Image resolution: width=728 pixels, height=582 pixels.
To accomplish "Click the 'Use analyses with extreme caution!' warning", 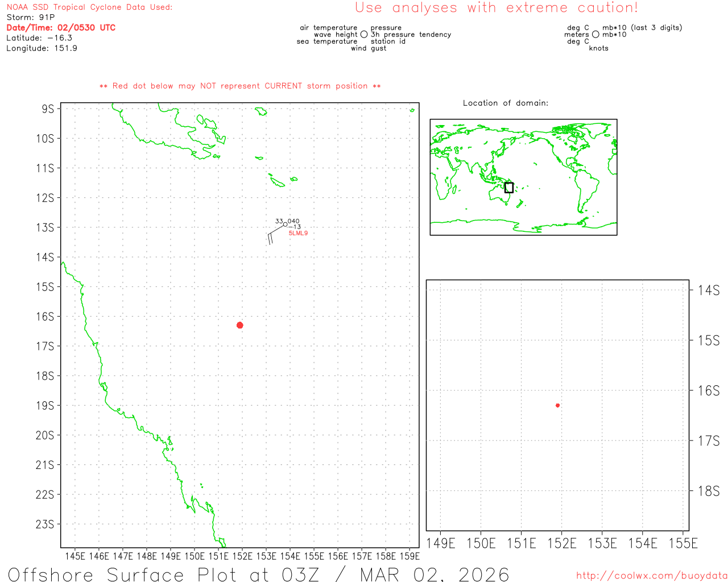I will (496, 8).
